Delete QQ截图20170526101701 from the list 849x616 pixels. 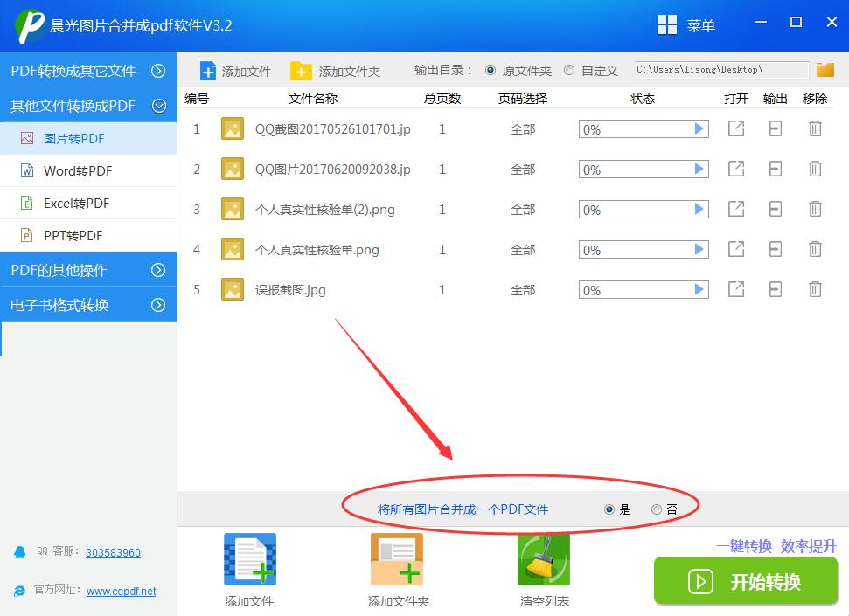point(814,128)
